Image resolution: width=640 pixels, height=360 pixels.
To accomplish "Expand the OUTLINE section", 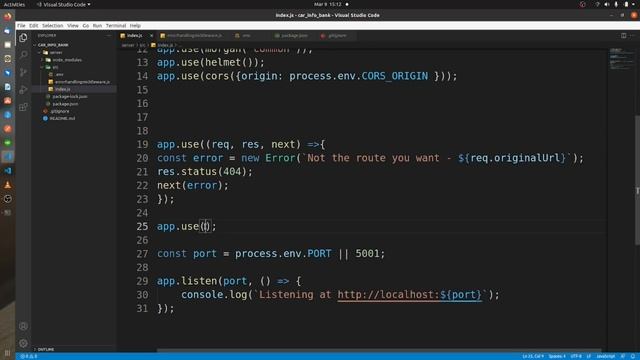I will click(x=46, y=349).
